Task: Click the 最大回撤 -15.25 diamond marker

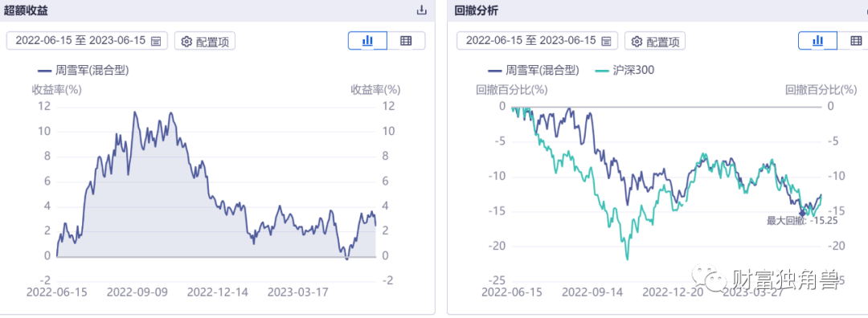Action: (x=803, y=212)
